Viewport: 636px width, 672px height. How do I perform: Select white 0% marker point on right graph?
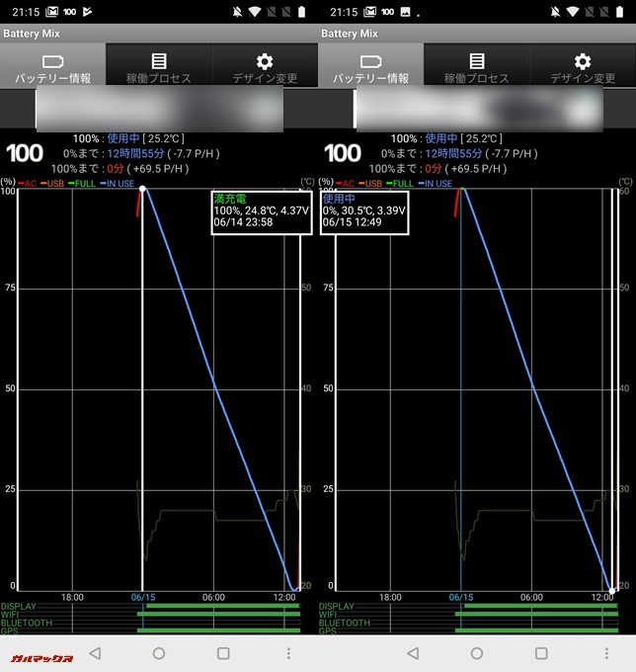click(613, 590)
